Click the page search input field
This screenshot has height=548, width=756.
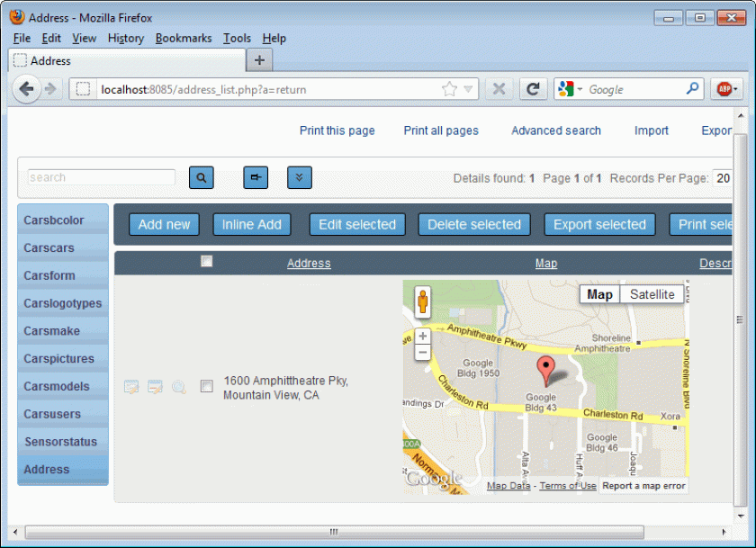[101, 177]
